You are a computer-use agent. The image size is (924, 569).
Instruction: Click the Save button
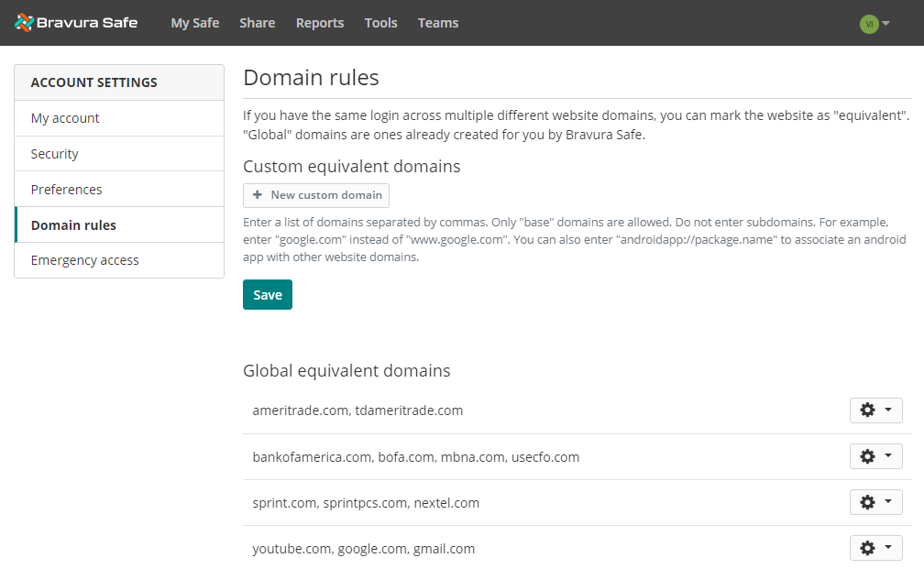[267, 294]
